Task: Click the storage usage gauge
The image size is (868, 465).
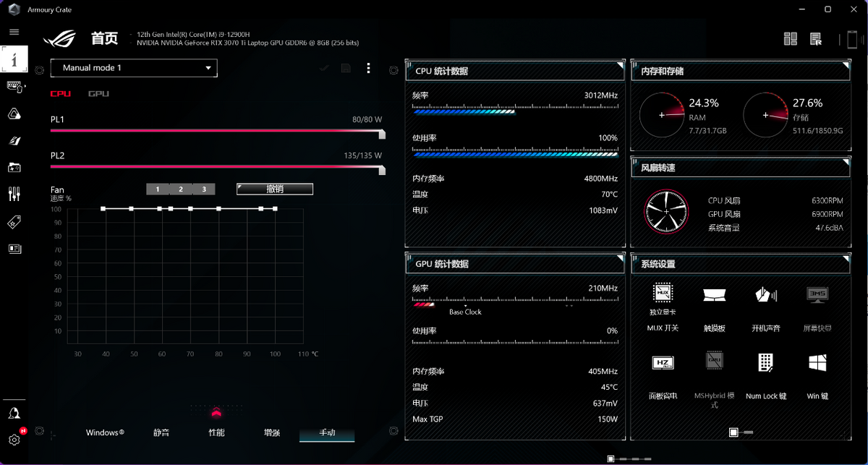Action: pos(765,115)
